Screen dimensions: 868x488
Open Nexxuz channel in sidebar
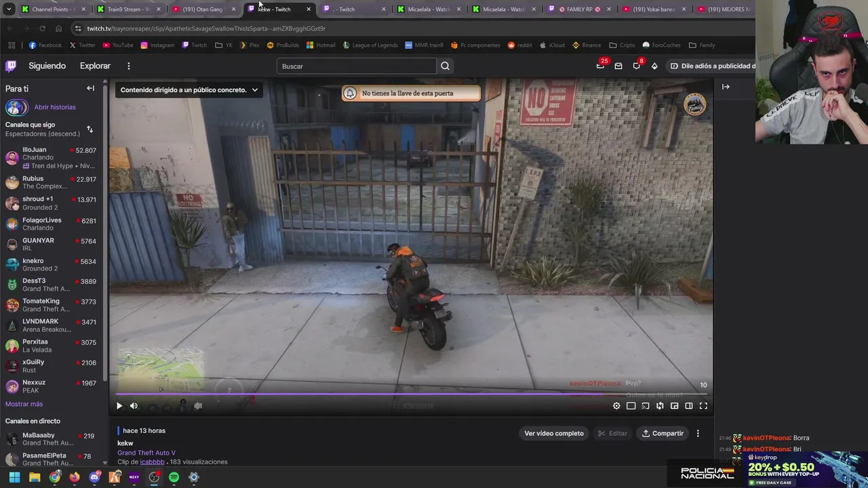[51, 386]
